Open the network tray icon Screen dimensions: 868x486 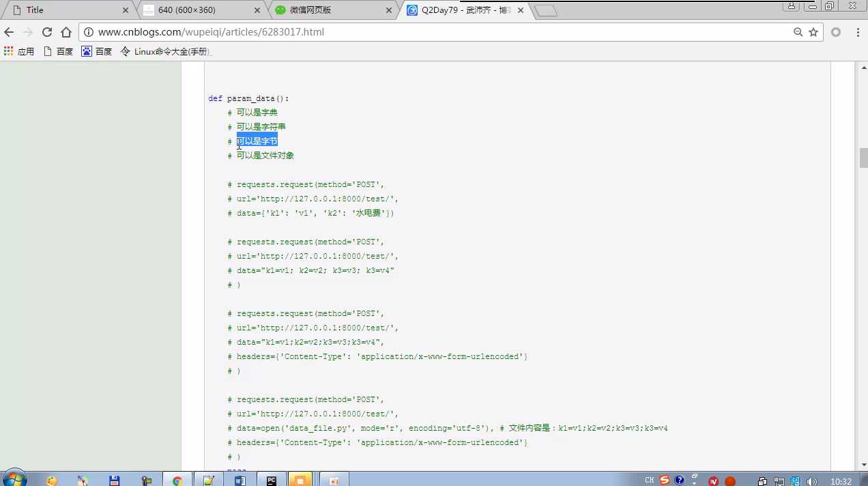(779, 481)
